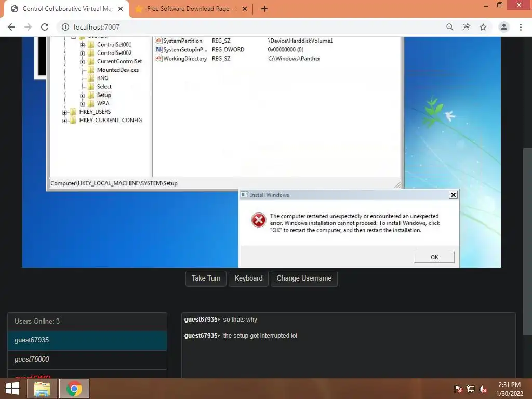Open the on-screen Keyboard button

click(248, 278)
